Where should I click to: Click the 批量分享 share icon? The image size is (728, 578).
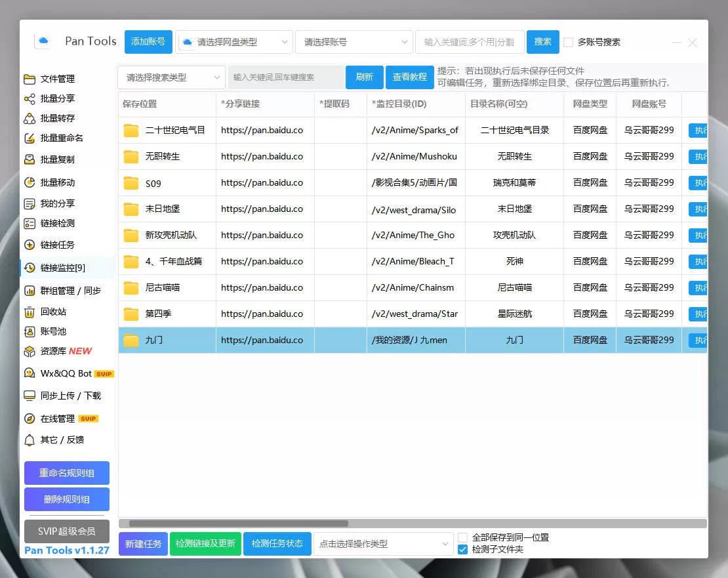(30, 99)
